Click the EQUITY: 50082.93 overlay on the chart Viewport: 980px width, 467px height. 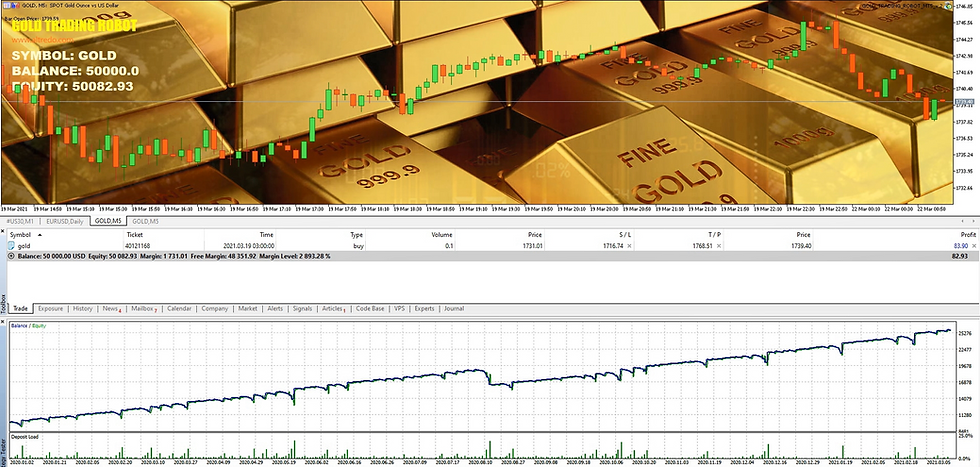tap(72, 86)
